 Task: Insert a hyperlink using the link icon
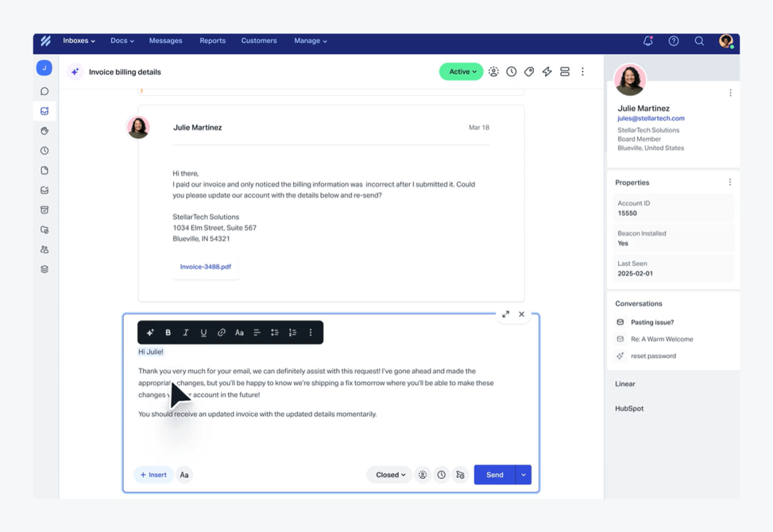[222, 332]
